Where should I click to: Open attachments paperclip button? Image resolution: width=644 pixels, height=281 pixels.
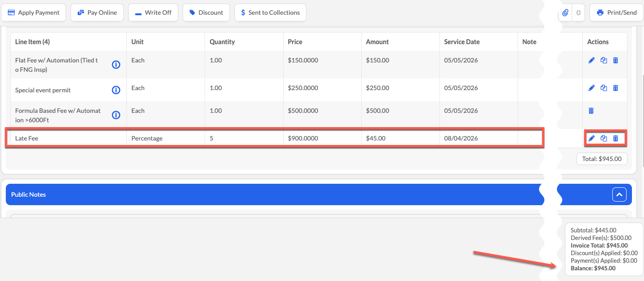click(565, 12)
